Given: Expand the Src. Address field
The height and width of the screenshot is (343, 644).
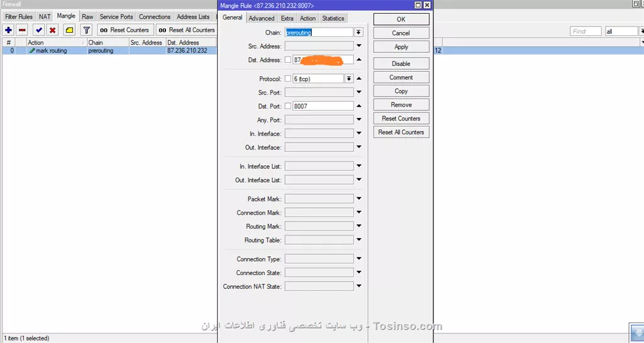Looking at the screenshot, I should coord(359,46).
